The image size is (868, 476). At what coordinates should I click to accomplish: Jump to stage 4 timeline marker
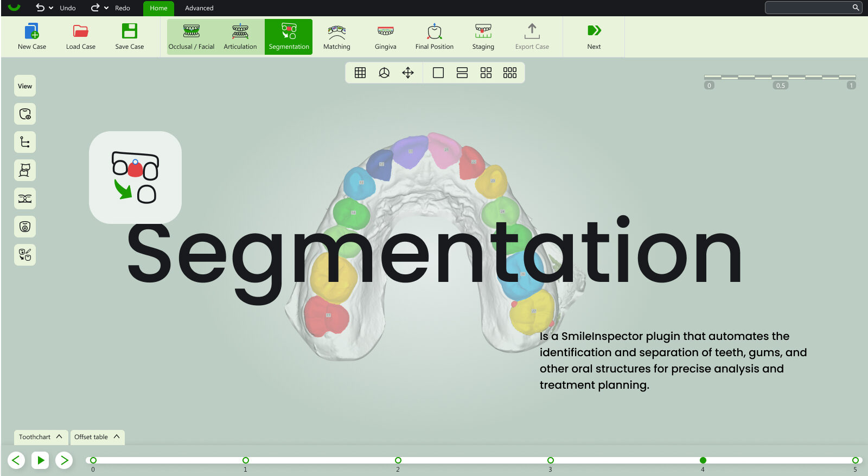(703, 460)
